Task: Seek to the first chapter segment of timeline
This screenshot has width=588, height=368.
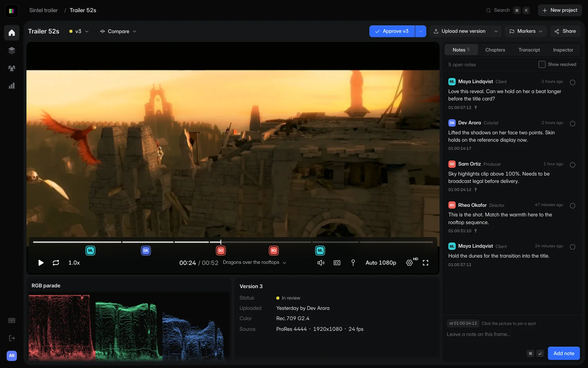Action: click(77, 242)
